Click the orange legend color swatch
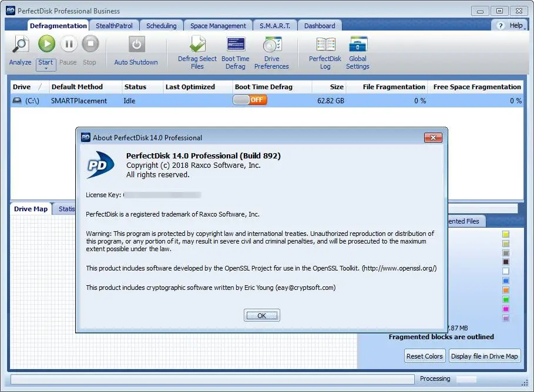This screenshot has width=534, height=392. coord(506,290)
